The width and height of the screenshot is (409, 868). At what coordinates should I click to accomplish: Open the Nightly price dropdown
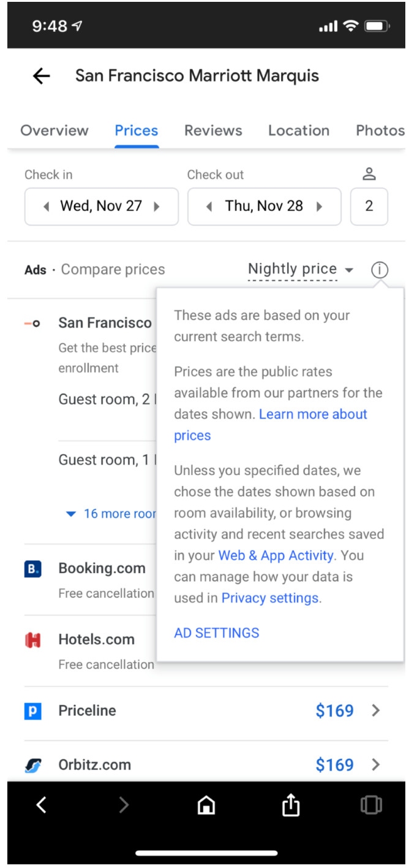300,269
